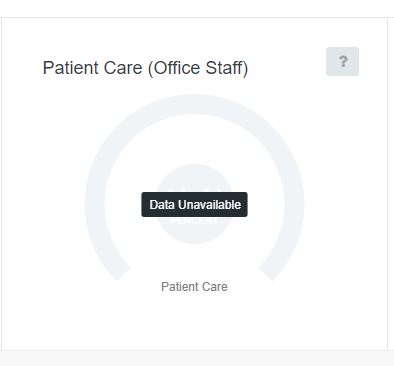Screen dimensions: 394x366
Task: Click the word Patient in card title
Action: point(66,68)
